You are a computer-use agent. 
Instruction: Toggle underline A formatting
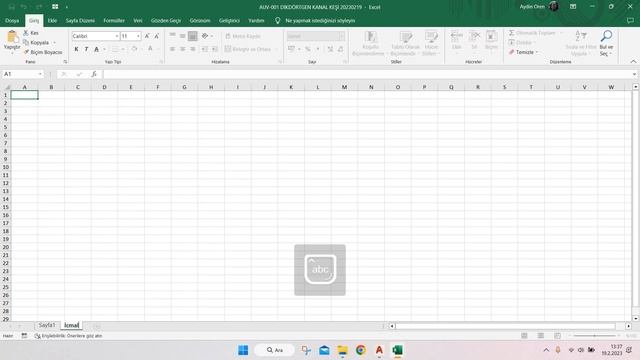[x=96, y=49]
